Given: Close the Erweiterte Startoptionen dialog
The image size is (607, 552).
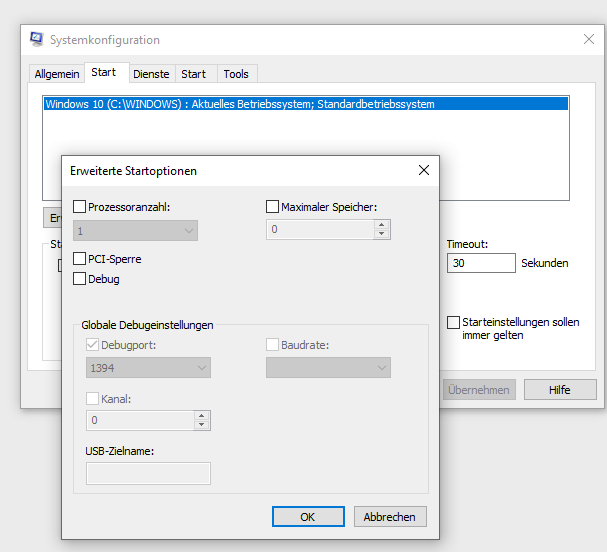Looking at the screenshot, I should click(424, 170).
